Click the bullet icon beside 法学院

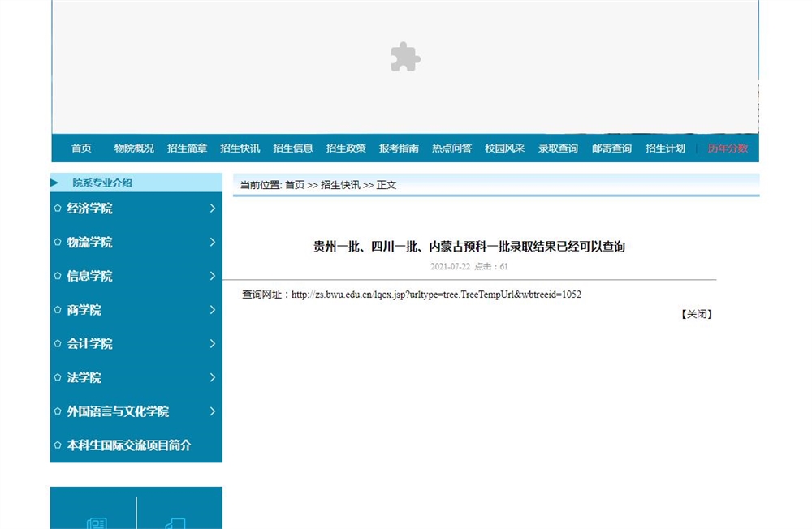(x=58, y=377)
